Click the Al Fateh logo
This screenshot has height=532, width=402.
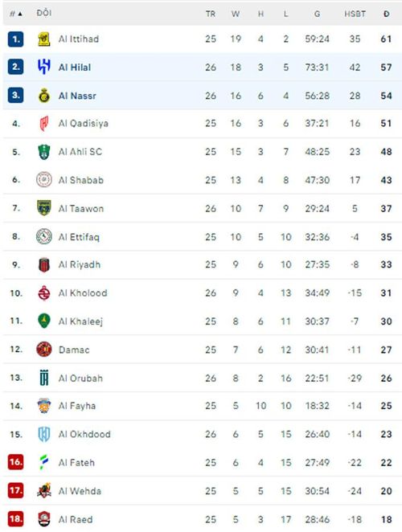[x=43, y=462]
